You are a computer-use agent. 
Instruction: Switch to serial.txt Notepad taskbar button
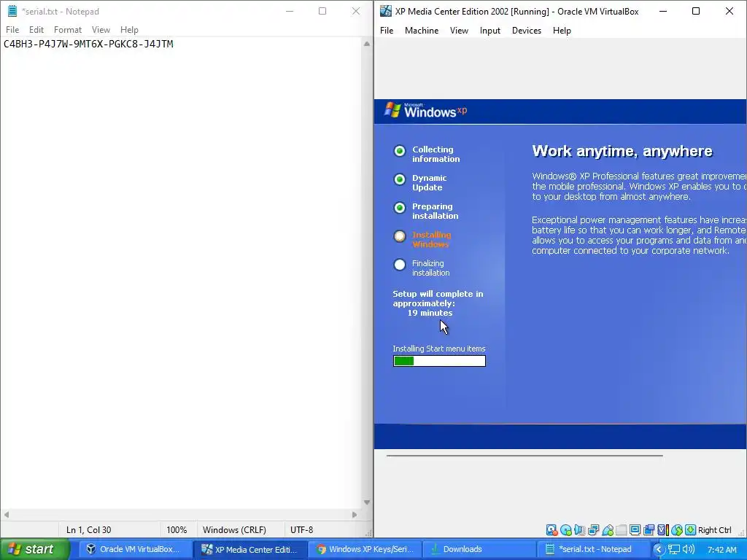[x=594, y=550]
